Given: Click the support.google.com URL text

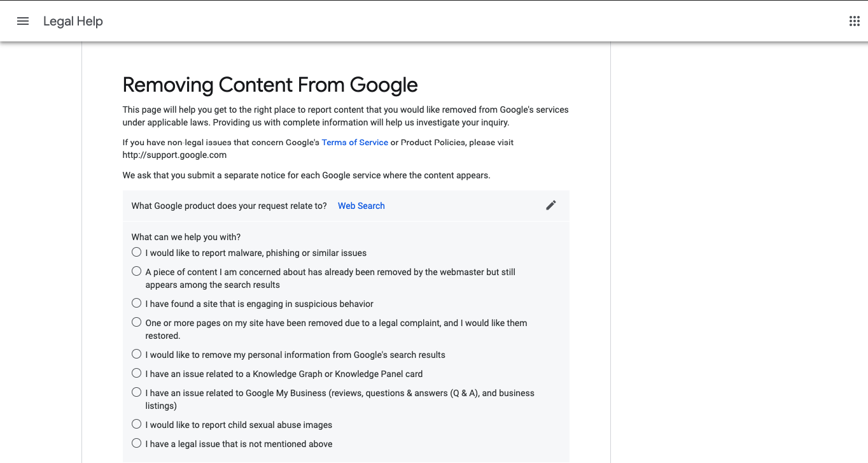Looking at the screenshot, I should tap(174, 155).
